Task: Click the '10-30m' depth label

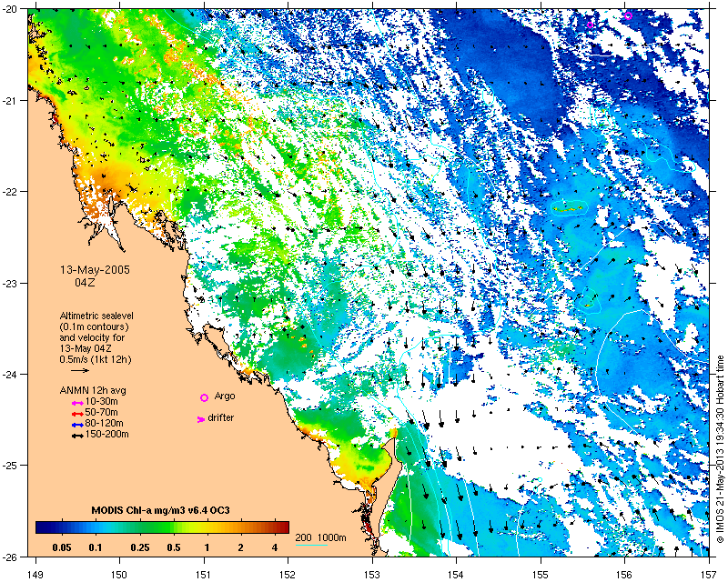Action: pyautogui.click(x=102, y=401)
